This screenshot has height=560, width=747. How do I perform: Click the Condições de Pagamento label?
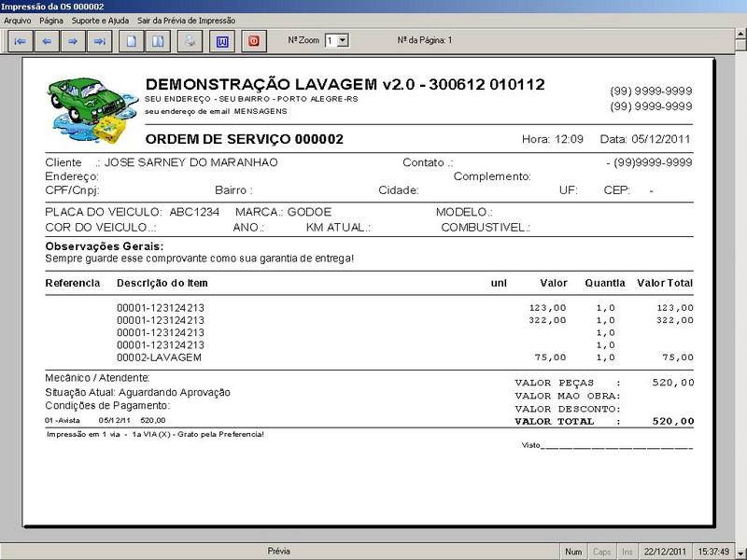107,406
